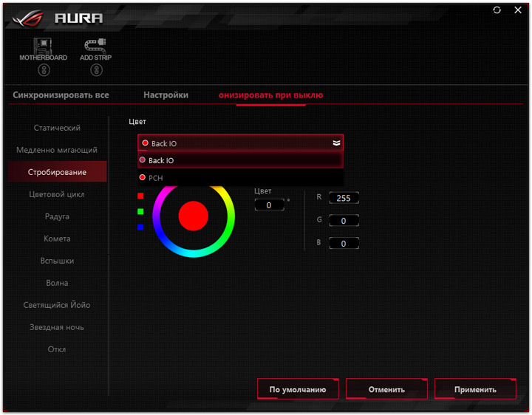Pick the Радуга effect
This screenshot has height=415, width=532.
[57, 216]
